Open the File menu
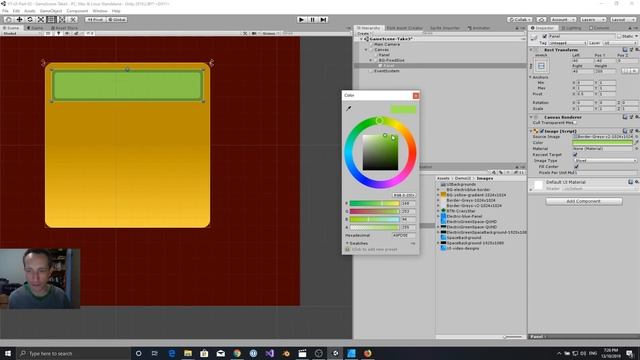Screen dimensions: 640x360 tap(5, 11)
